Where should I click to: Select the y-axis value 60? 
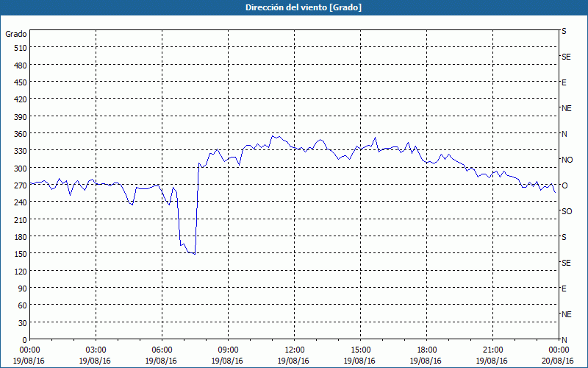(x=23, y=305)
